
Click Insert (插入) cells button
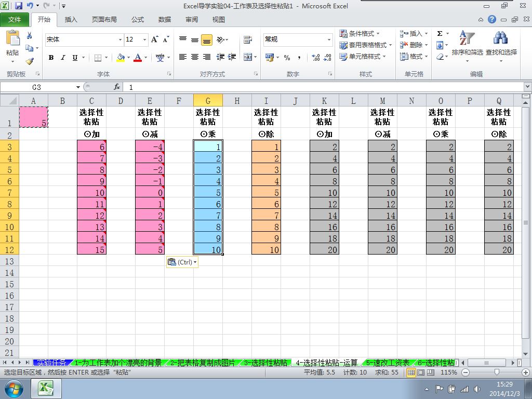click(414, 34)
